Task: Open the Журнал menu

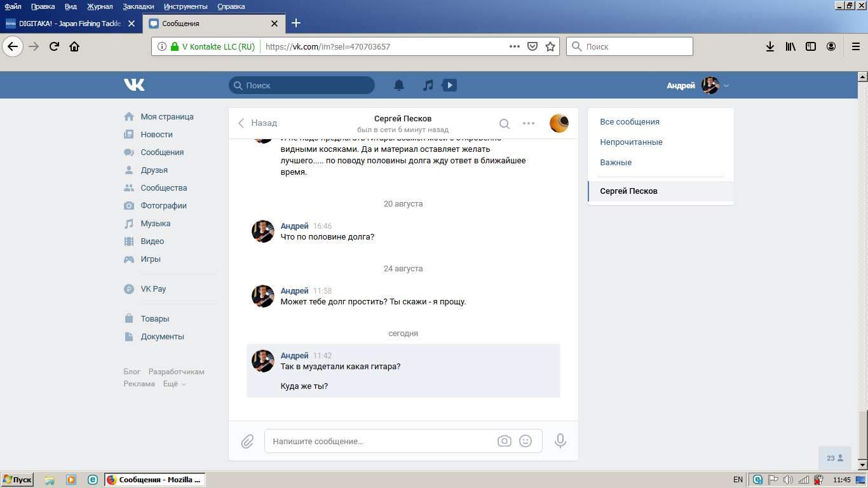Action: [100, 6]
